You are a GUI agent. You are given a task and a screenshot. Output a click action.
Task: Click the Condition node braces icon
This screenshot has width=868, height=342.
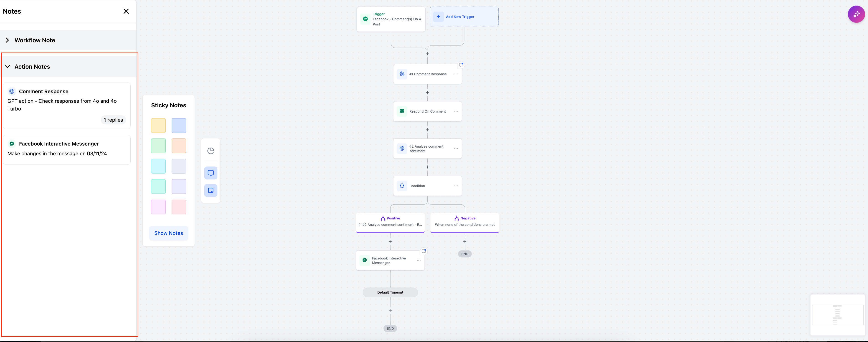pos(402,186)
